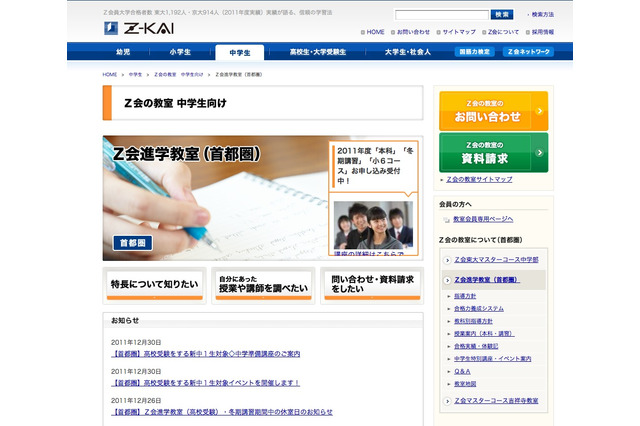This screenshot has width=640, height=426.
Task: Click the 2011年度 本科 冬期講習 notice box
Action: click(x=373, y=166)
